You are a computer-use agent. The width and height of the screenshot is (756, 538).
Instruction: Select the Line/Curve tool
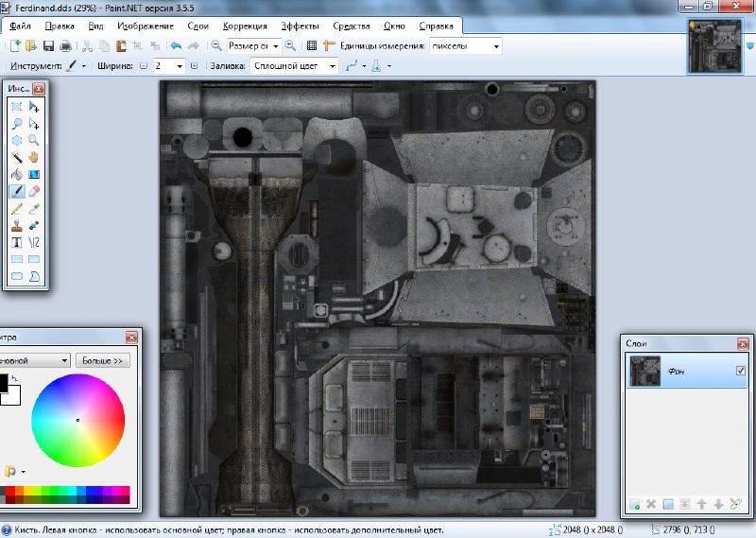pos(34,242)
